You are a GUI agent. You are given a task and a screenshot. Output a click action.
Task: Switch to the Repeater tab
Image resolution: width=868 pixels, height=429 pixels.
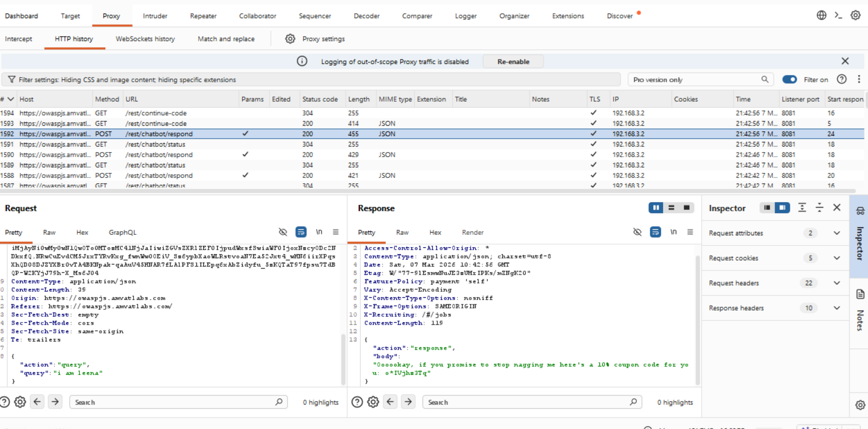coord(203,16)
